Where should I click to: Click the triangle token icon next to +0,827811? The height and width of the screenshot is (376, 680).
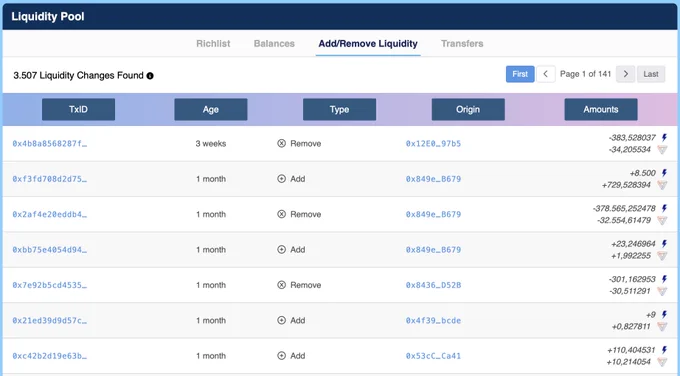662,327
